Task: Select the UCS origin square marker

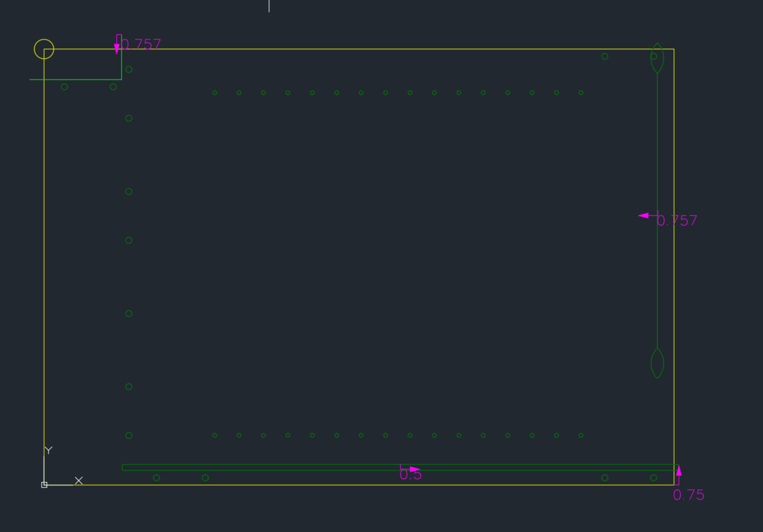Action: pos(44,484)
